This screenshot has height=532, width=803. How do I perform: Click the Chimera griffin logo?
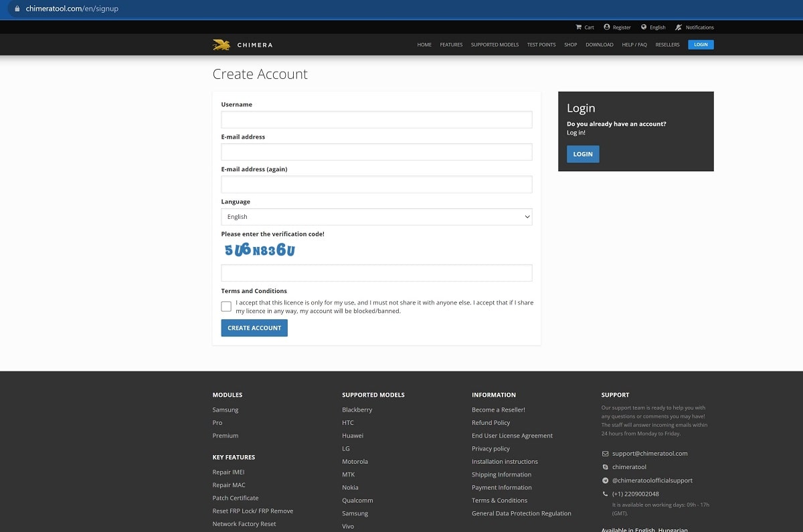221,45
